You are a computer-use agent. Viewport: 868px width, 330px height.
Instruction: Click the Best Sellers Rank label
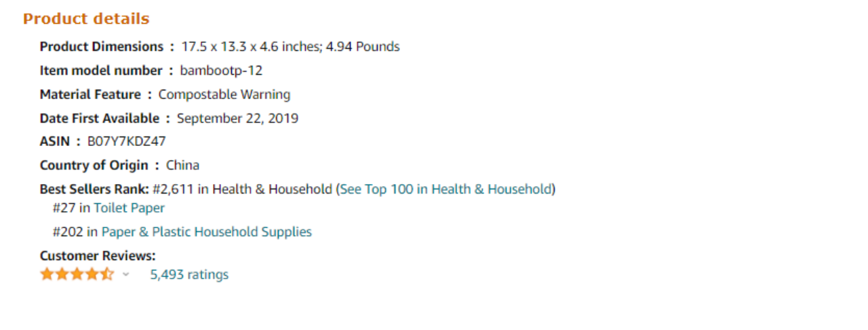pos(94,189)
